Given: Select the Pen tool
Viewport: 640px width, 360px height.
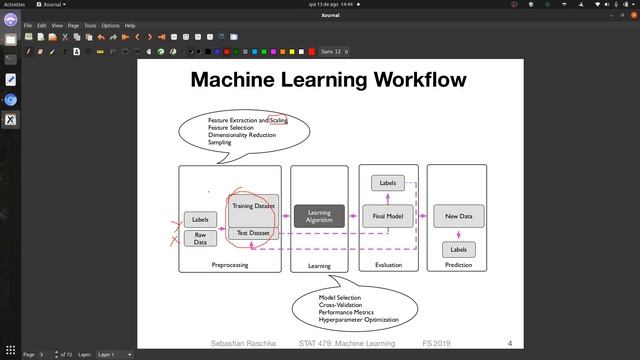Looking at the screenshot, I should (28, 52).
